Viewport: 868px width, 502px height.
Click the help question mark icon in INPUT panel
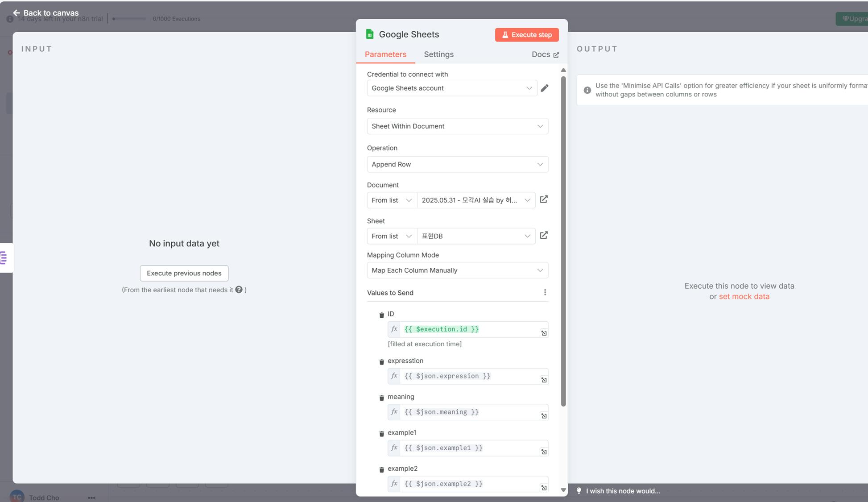239,290
